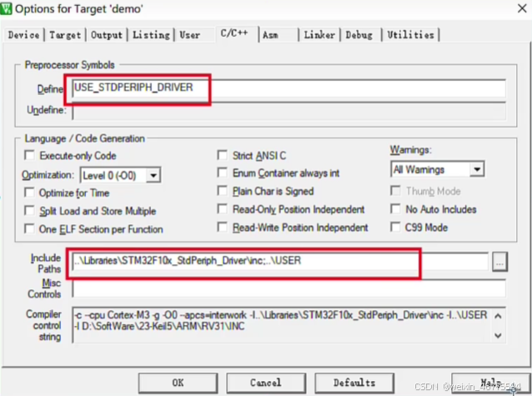This screenshot has width=532, height=396.
Task: Open the Optimization level dropdown
Action: tap(120, 175)
